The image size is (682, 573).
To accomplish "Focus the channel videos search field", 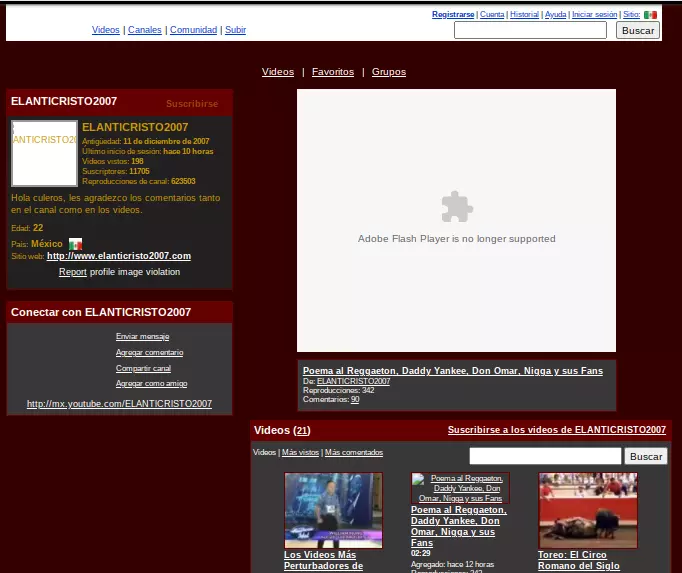I will 545,456.
